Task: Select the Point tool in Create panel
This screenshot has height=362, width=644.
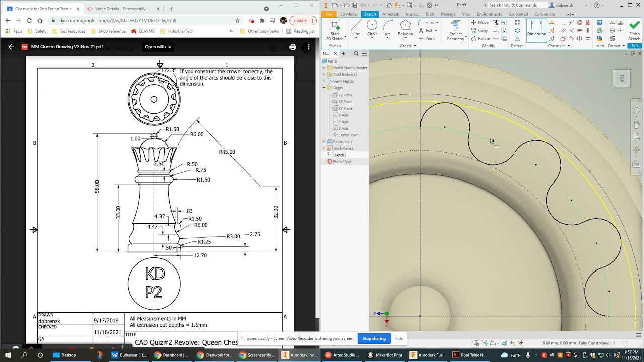Action: click(427, 39)
